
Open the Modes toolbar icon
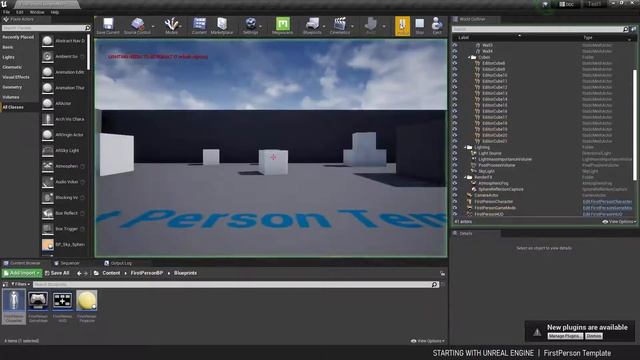pyautogui.click(x=171, y=24)
